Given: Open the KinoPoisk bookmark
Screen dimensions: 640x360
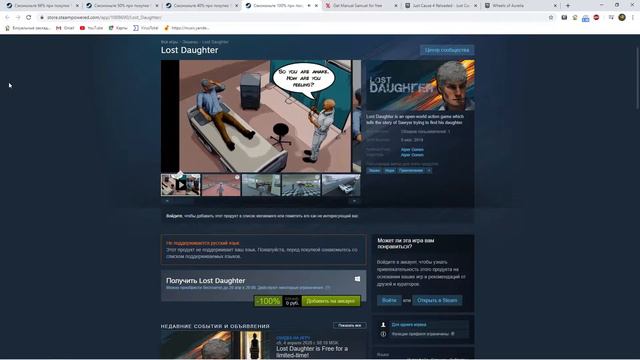Looking at the screenshot, I should 146,28.
